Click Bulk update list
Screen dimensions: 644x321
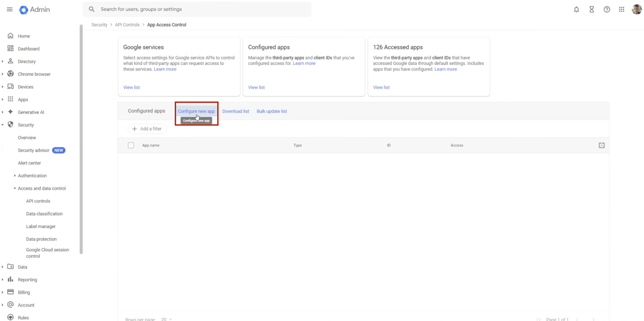(272, 111)
